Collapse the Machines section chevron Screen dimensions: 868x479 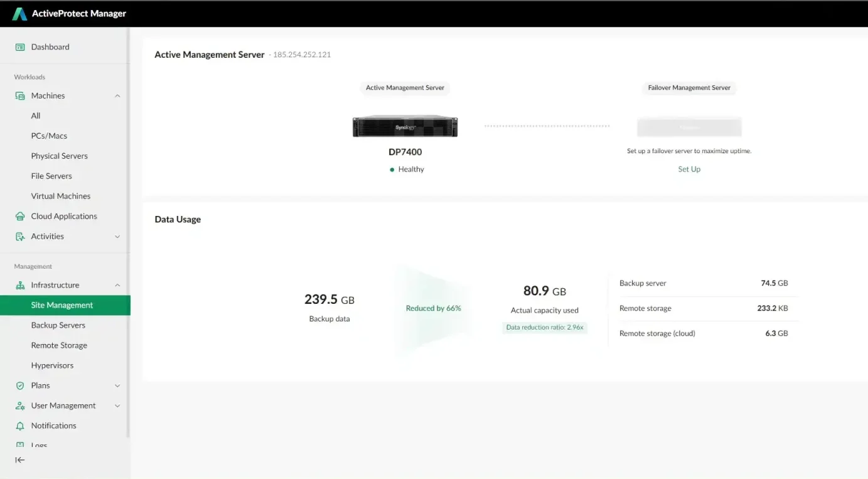coord(117,96)
